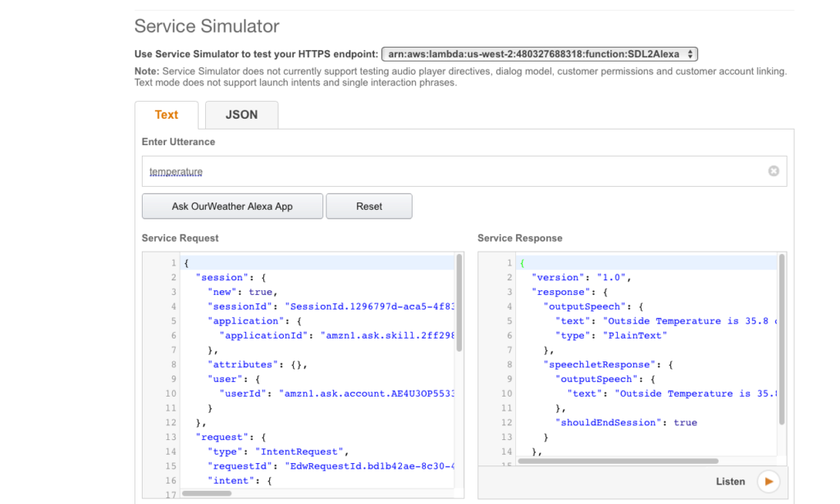840x504 pixels.
Task: Switch to the JSON tab
Action: pos(242,115)
